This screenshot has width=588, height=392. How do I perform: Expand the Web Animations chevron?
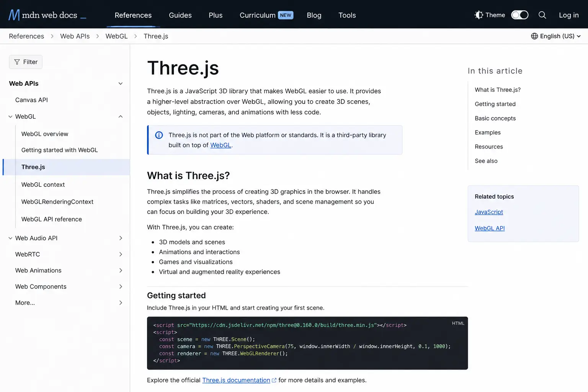[x=121, y=270]
